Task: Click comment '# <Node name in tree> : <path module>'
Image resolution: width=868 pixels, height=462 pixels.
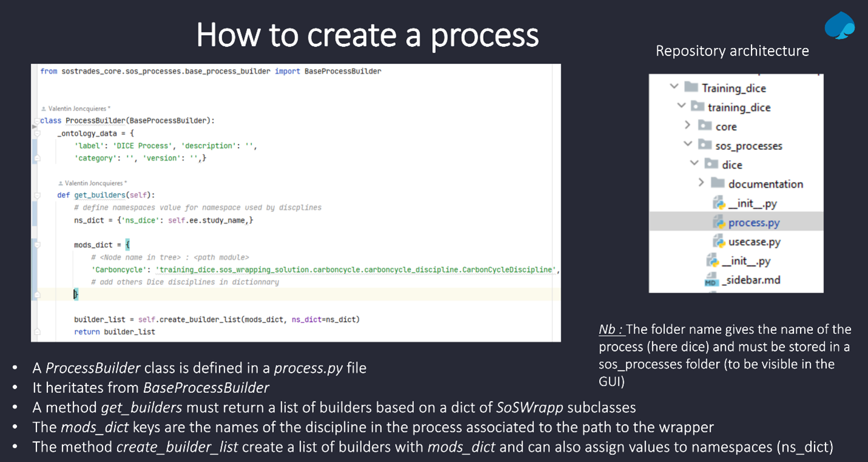Action: point(170,257)
